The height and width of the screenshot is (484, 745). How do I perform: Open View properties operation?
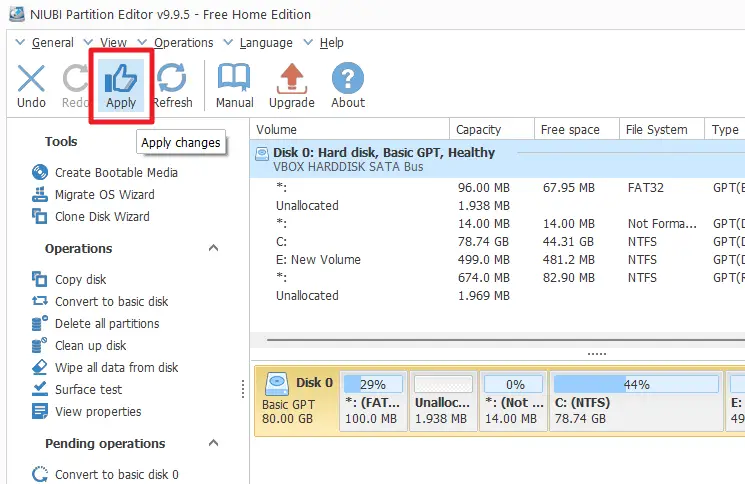click(x=98, y=411)
